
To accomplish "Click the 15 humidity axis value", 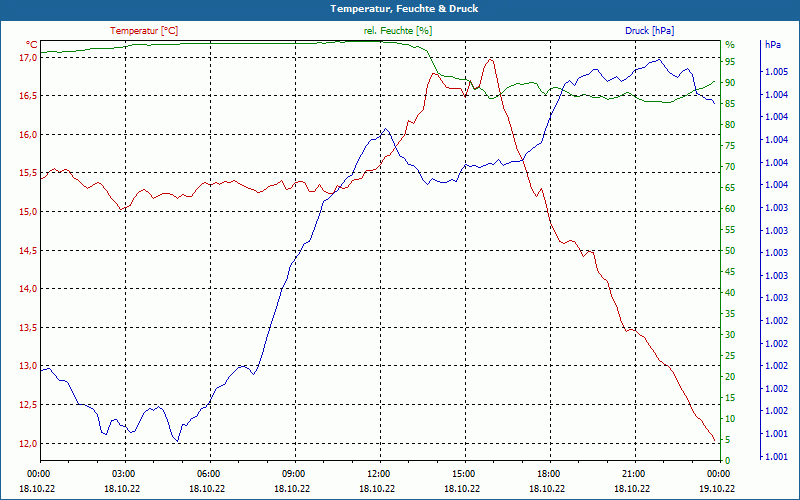I will point(730,397).
